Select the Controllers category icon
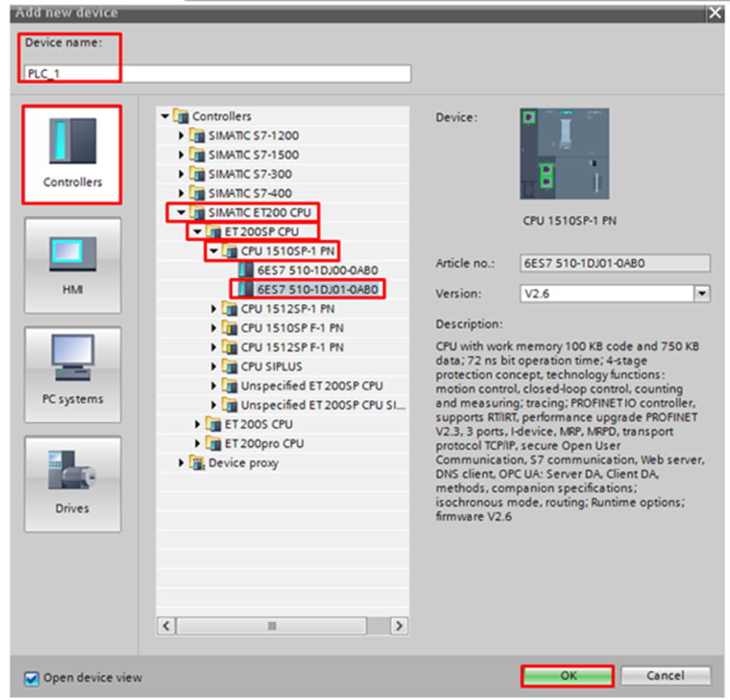This screenshot has width=730, height=700. point(72,145)
